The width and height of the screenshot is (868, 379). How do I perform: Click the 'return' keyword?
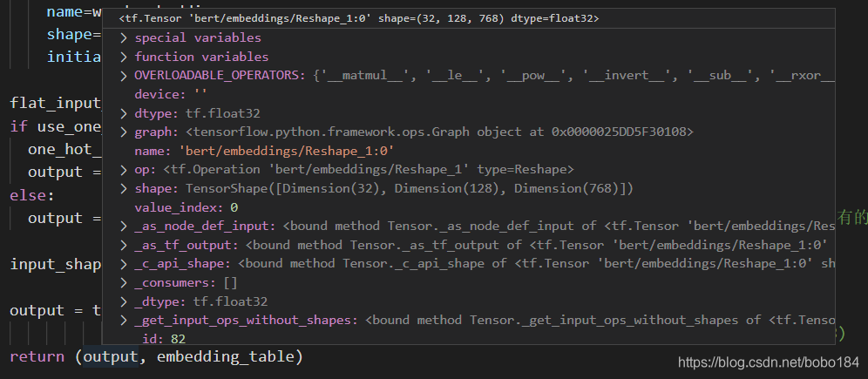[37, 357]
